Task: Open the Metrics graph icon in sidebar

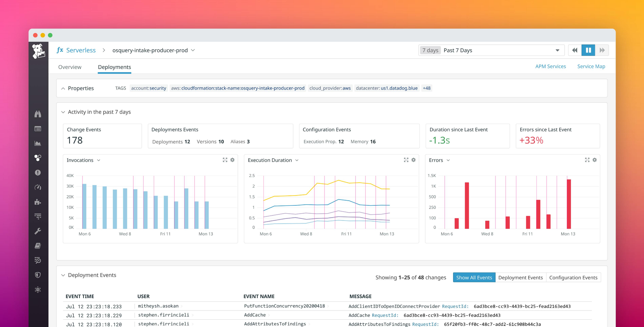Action: coord(38,143)
